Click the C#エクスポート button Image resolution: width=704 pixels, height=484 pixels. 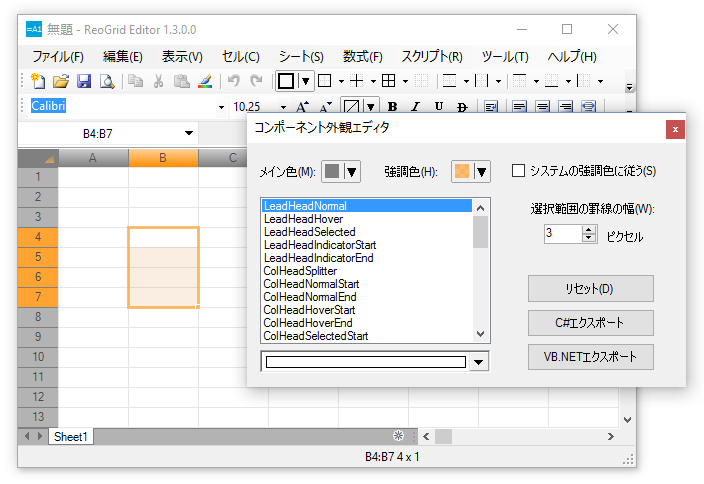coord(590,323)
